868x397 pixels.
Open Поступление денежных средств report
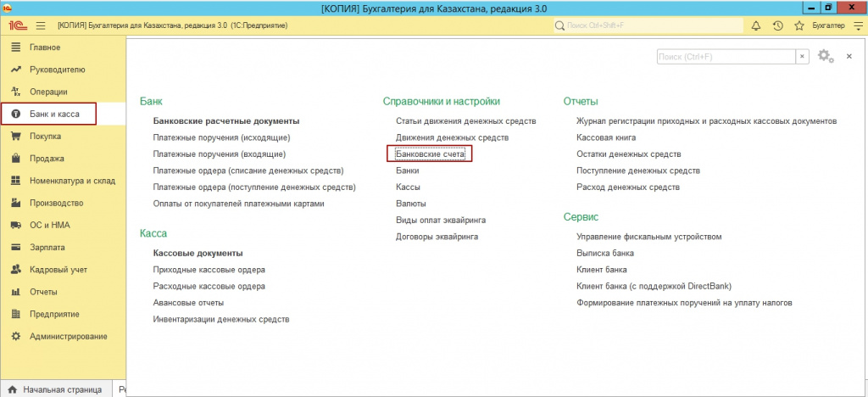[638, 171]
